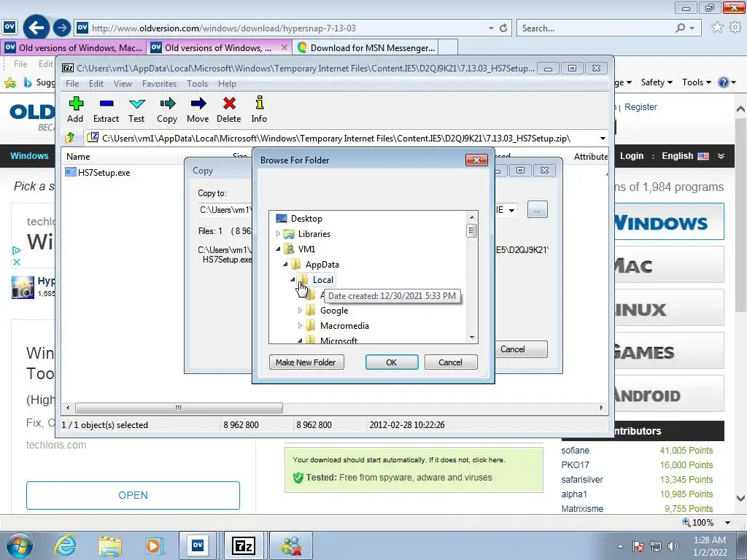Open the 7-Zip File menu

pos(72,84)
